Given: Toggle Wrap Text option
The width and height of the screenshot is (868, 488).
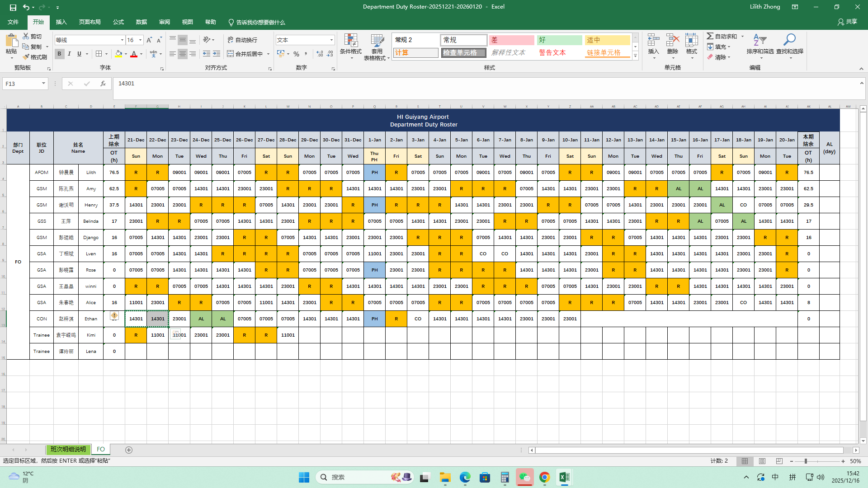Looking at the screenshot, I should point(242,40).
